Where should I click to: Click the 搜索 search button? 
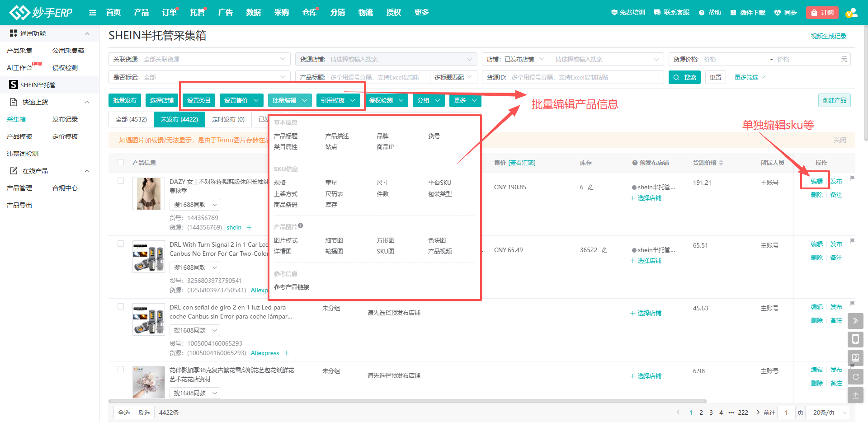(x=685, y=77)
